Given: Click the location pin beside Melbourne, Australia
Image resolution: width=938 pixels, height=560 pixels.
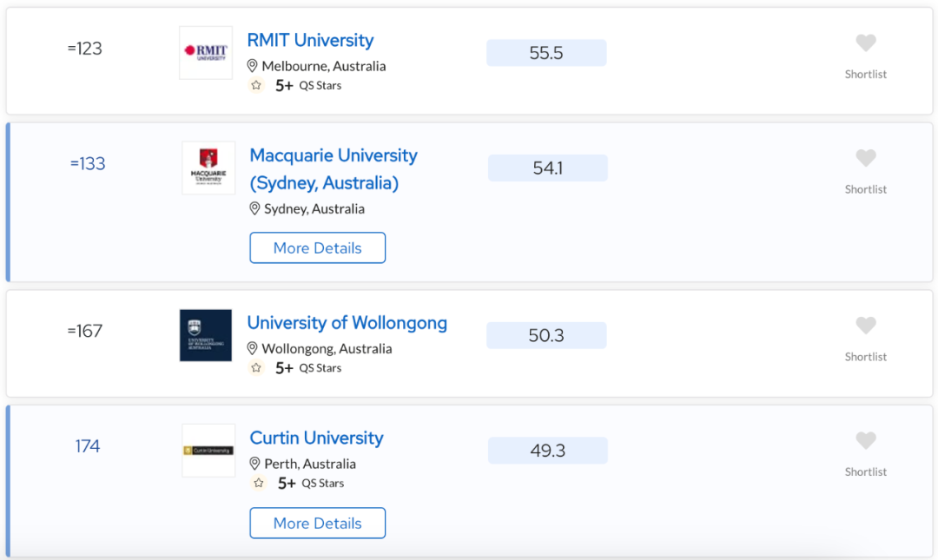Looking at the screenshot, I should pyautogui.click(x=253, y=66).
